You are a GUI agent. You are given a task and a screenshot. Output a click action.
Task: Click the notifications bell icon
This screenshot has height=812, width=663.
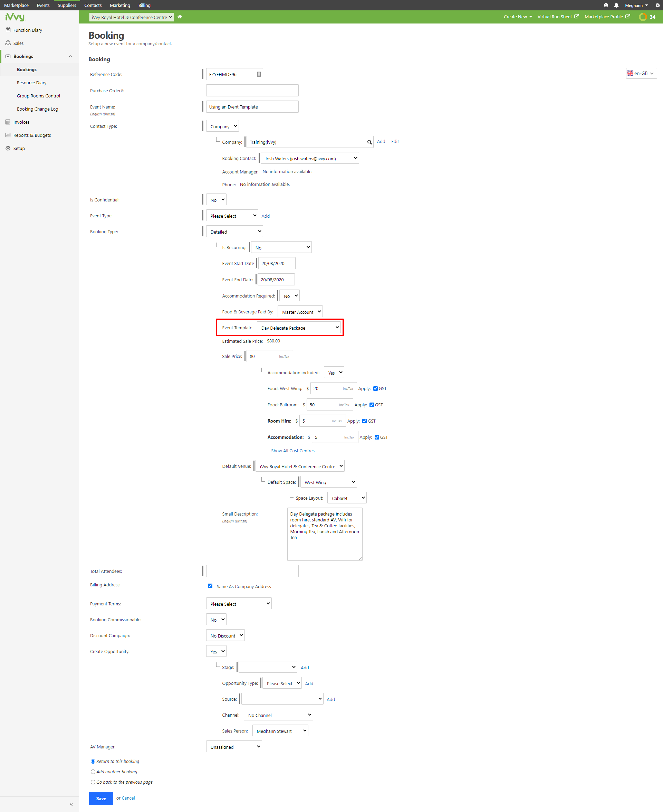(x=616, y=5)
